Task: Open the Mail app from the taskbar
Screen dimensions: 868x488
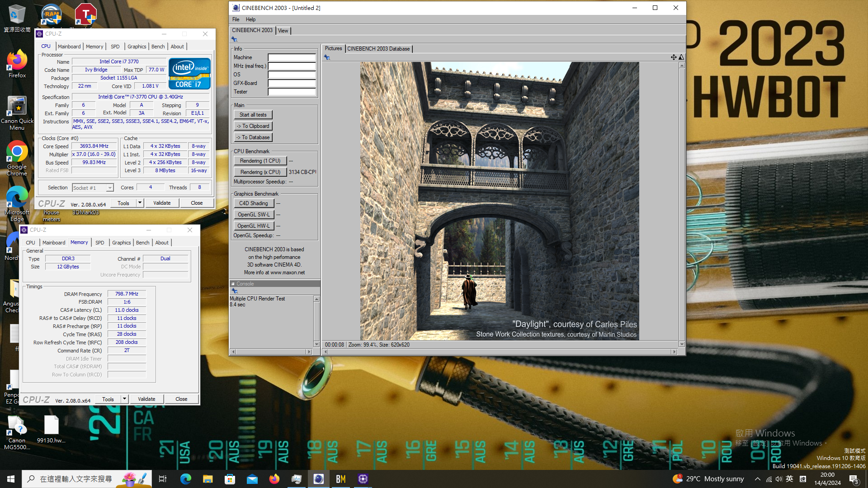Action: (x=252, y=479)
